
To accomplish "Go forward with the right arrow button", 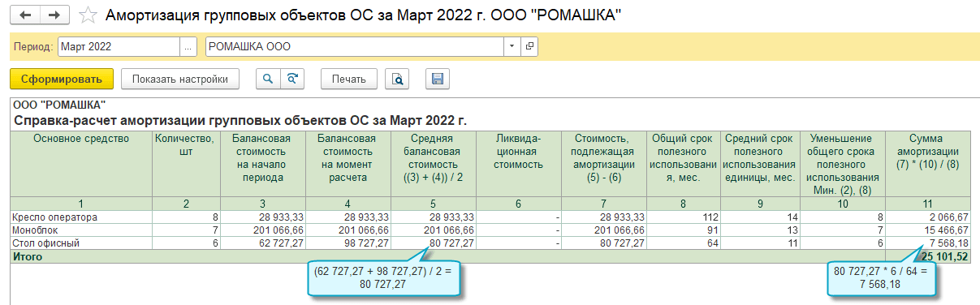I will [54, 15].
